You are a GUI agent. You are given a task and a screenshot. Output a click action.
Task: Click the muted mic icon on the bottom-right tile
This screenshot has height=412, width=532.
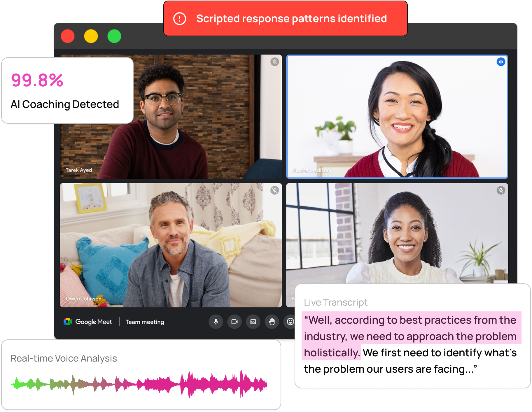point(501,190)
